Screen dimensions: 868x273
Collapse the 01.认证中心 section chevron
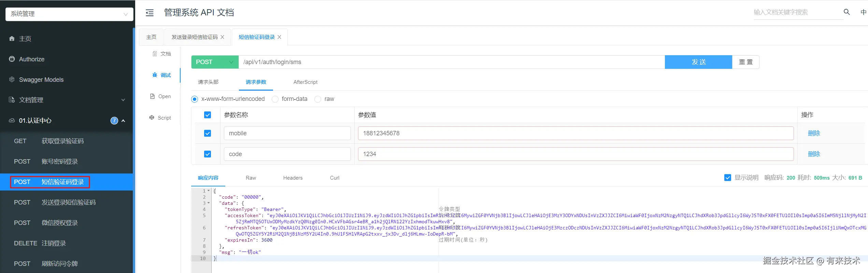123,121
